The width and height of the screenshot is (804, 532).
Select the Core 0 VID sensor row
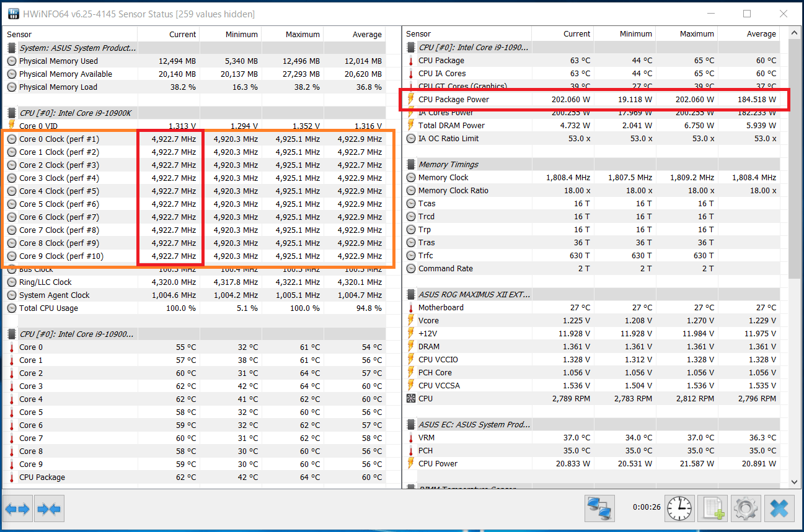click(x=40, y=126)
